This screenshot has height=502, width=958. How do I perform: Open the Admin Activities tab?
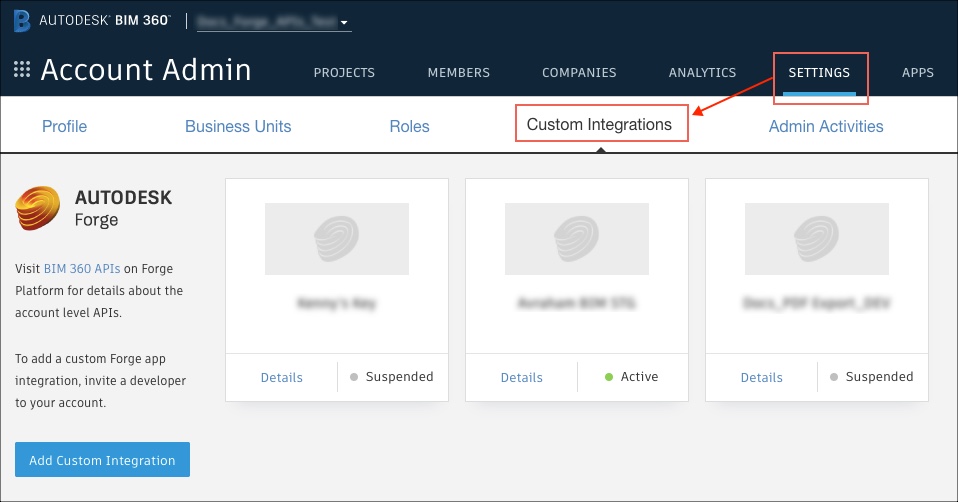[826, 127]
